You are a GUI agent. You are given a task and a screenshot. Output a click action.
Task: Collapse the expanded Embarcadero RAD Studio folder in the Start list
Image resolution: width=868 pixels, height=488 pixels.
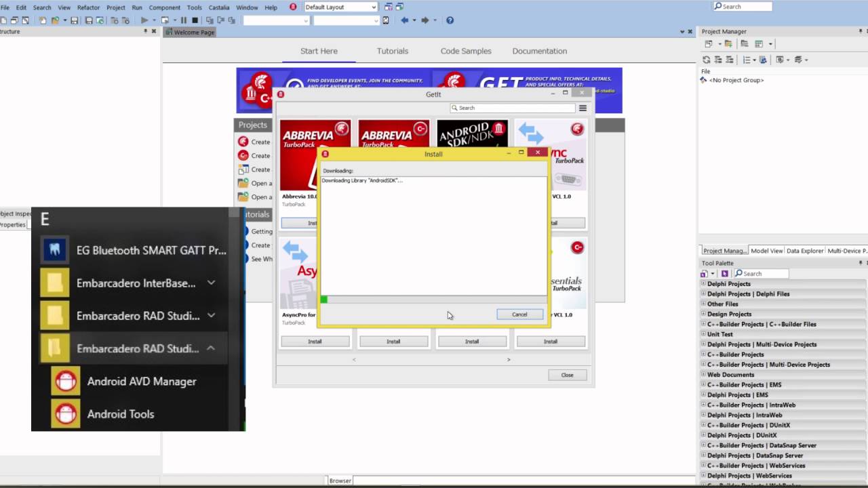point(211,348)
